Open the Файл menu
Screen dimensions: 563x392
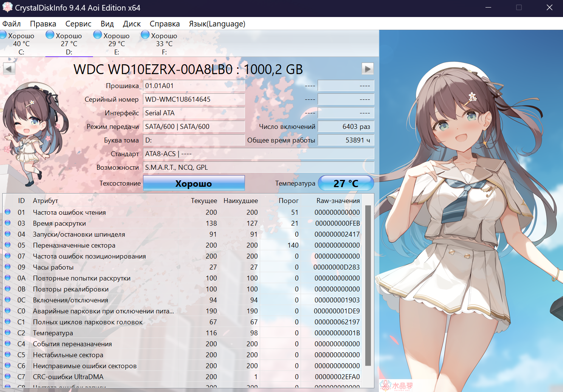click(x=12, y=24)
